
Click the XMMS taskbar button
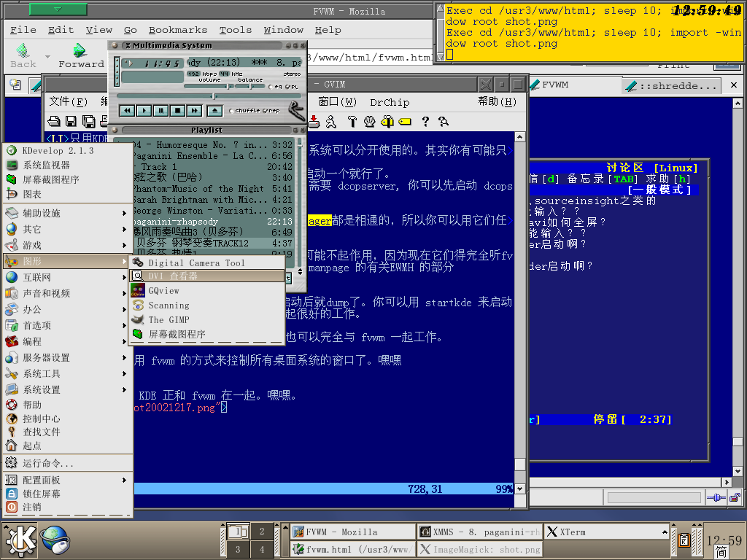pos(480,532)
